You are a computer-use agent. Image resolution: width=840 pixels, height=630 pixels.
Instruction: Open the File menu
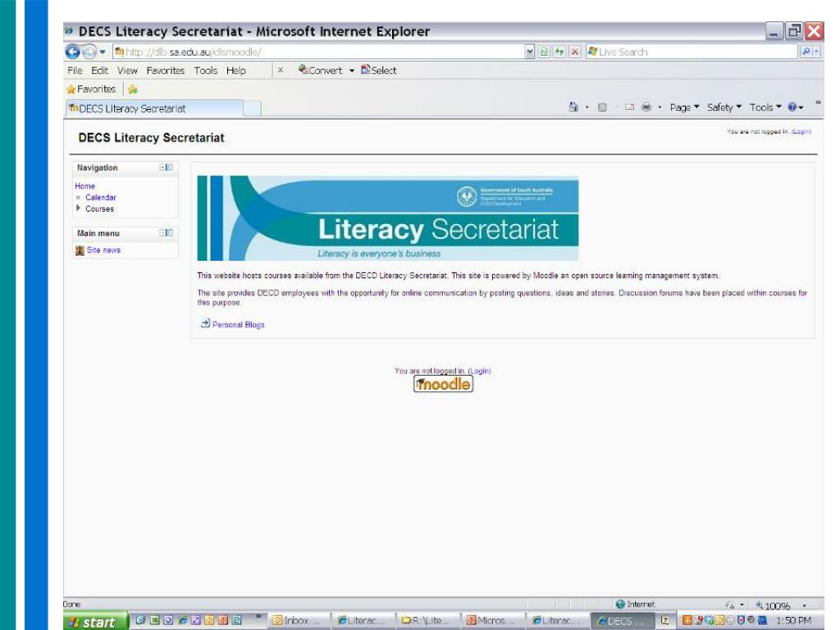tap(75, 71)
